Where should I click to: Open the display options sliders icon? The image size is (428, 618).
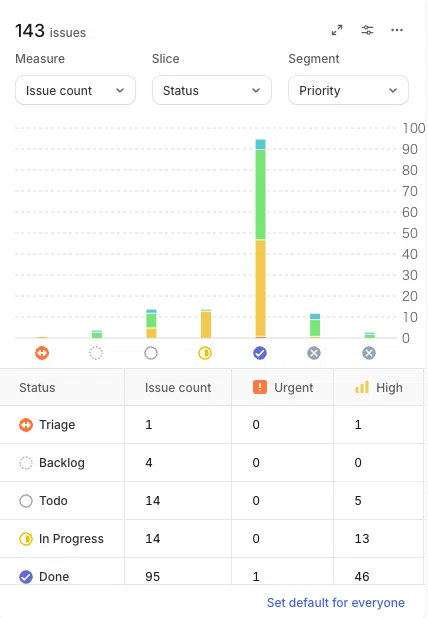pos(367,30)
